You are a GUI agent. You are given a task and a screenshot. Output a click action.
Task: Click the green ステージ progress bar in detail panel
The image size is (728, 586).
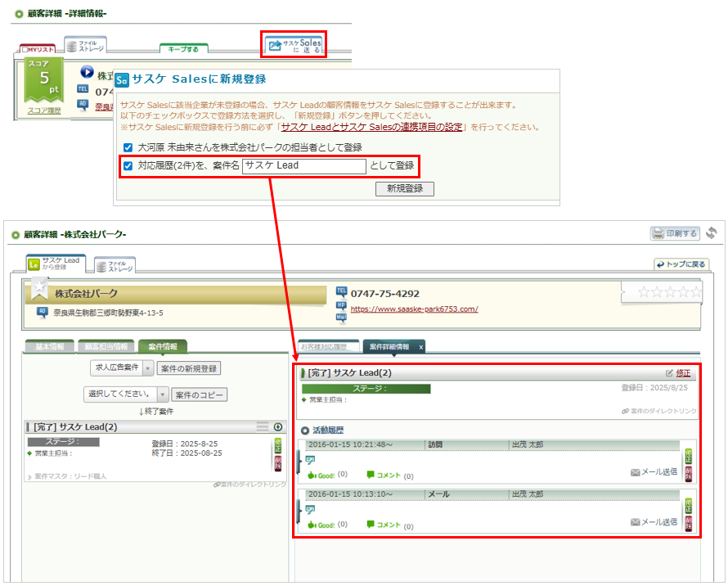366,389
